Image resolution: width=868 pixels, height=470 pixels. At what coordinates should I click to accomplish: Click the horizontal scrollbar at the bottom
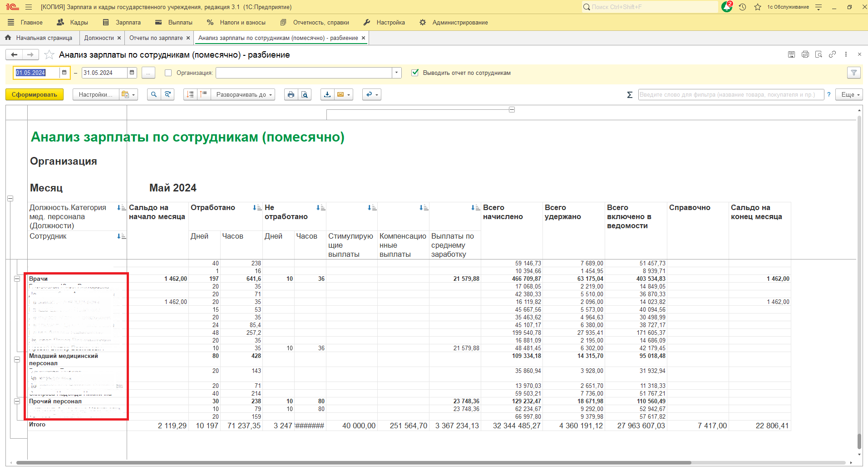tap(354, 463)
